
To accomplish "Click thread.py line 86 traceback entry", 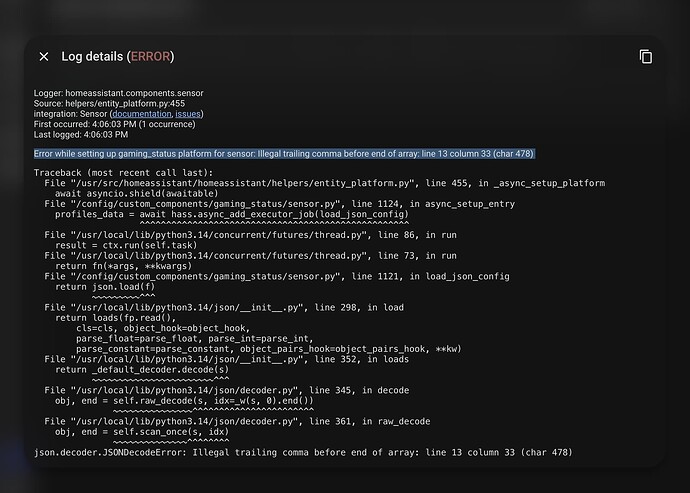I will point(250,235).
